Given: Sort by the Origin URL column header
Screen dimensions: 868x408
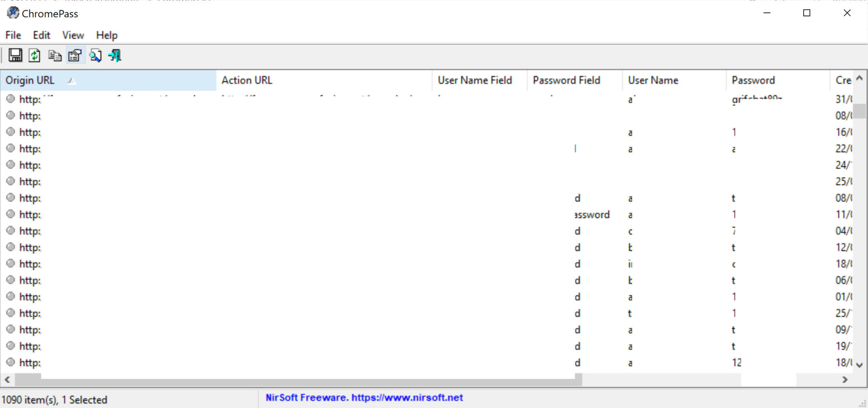Looking at the screenshot, I should pos(108,80).
